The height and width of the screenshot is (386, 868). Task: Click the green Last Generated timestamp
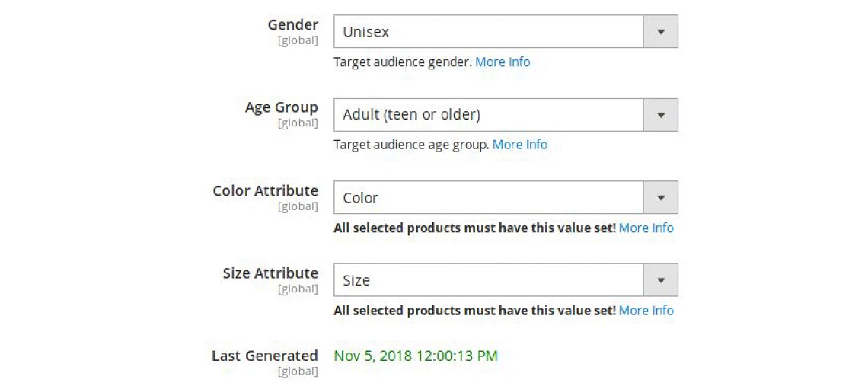coord(416,356)
